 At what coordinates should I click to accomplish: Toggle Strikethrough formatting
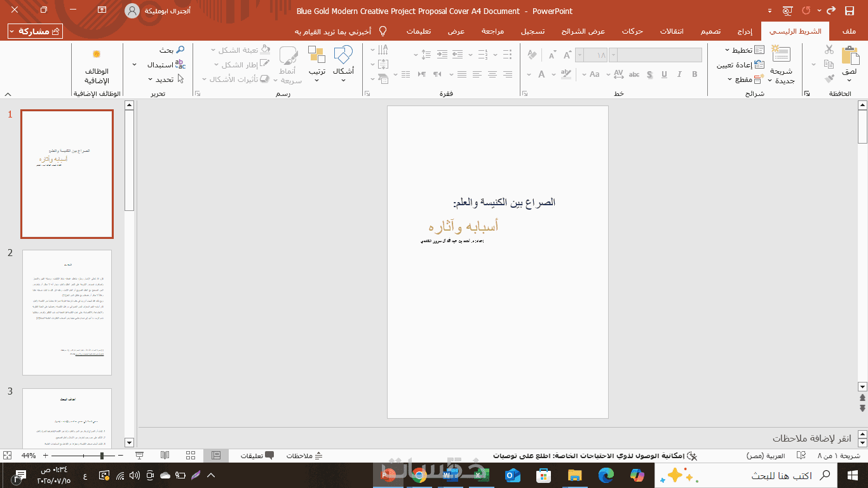[x=634, y=74]
